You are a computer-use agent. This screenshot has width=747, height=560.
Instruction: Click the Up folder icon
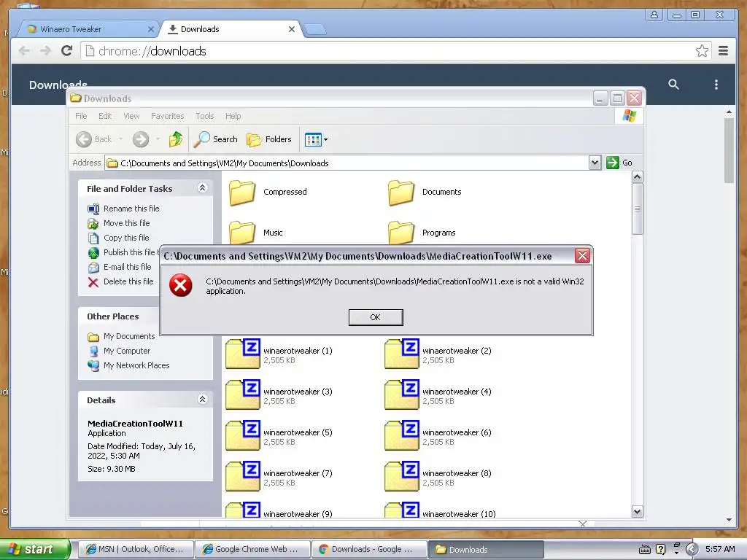[175, 139]
